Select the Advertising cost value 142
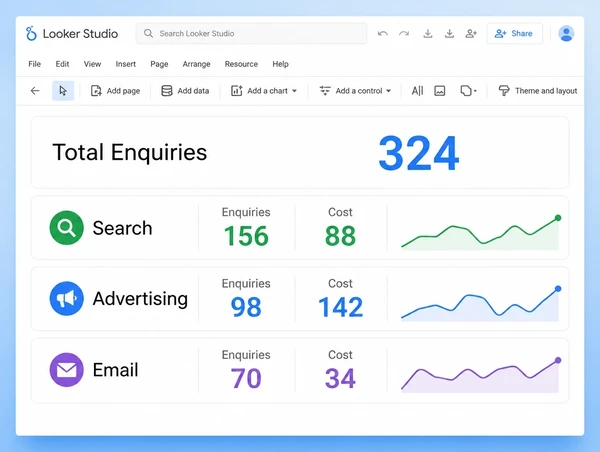Image resolution: width=600 pixels, height=452 pixels. tap(340, 307)
